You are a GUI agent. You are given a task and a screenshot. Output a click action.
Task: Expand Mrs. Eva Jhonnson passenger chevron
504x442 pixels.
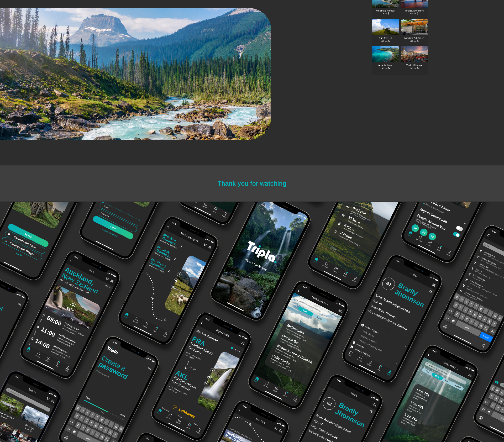(181, 246)
